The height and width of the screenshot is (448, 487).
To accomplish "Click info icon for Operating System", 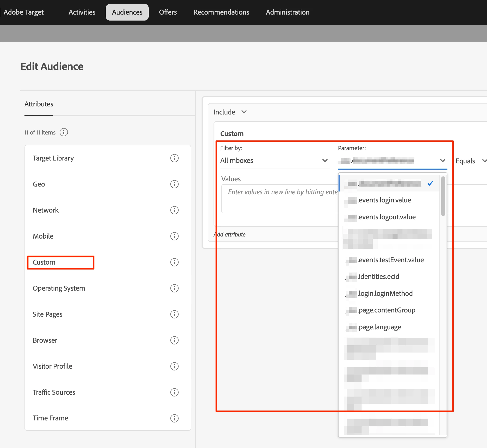I will pos(174,288).
